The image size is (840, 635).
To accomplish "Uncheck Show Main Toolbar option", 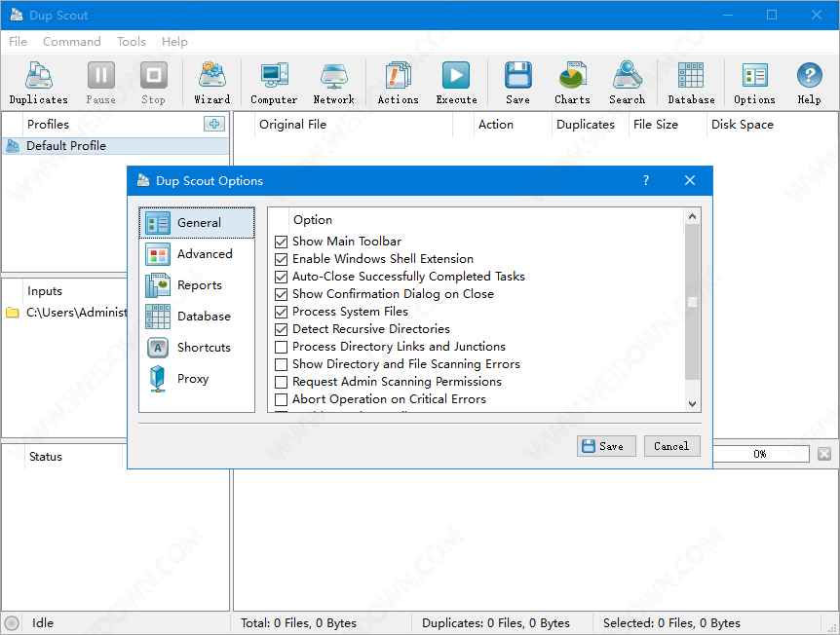I will pos(282,242).
